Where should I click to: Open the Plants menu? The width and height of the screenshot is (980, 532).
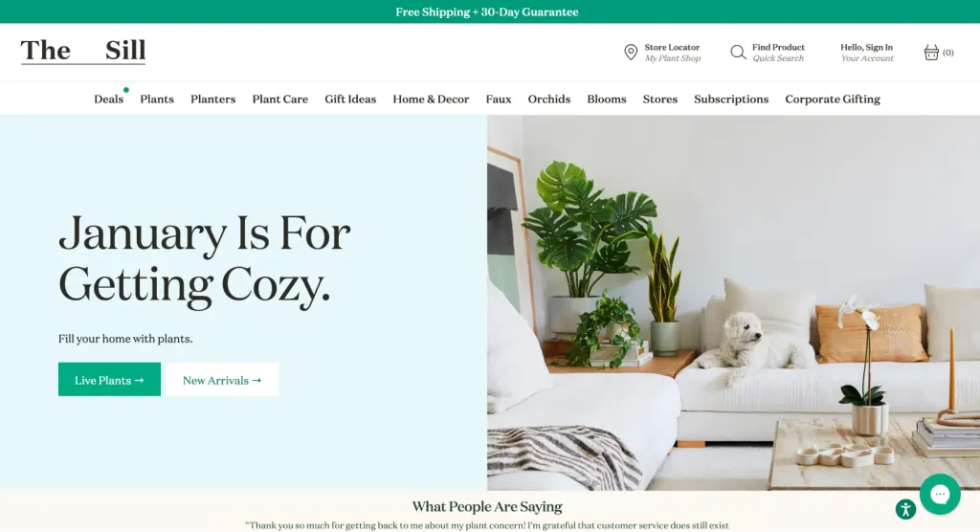157,99
